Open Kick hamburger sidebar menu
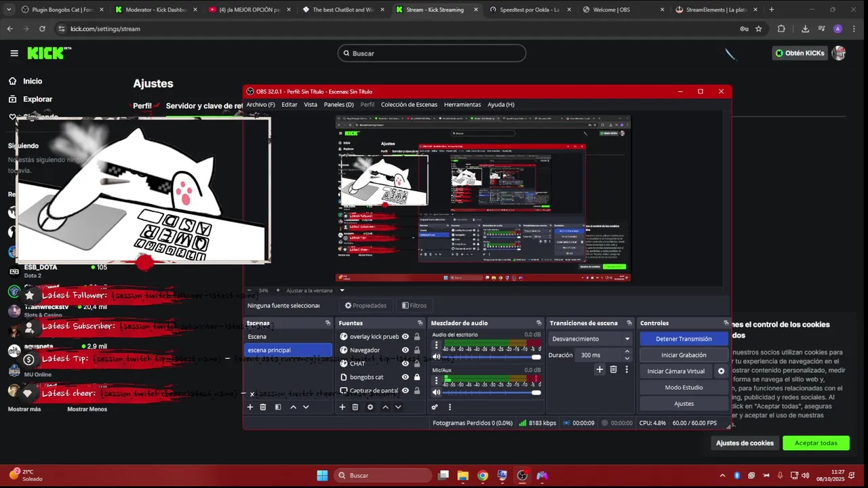Screen dimensions: 868x488 point(14,54)
